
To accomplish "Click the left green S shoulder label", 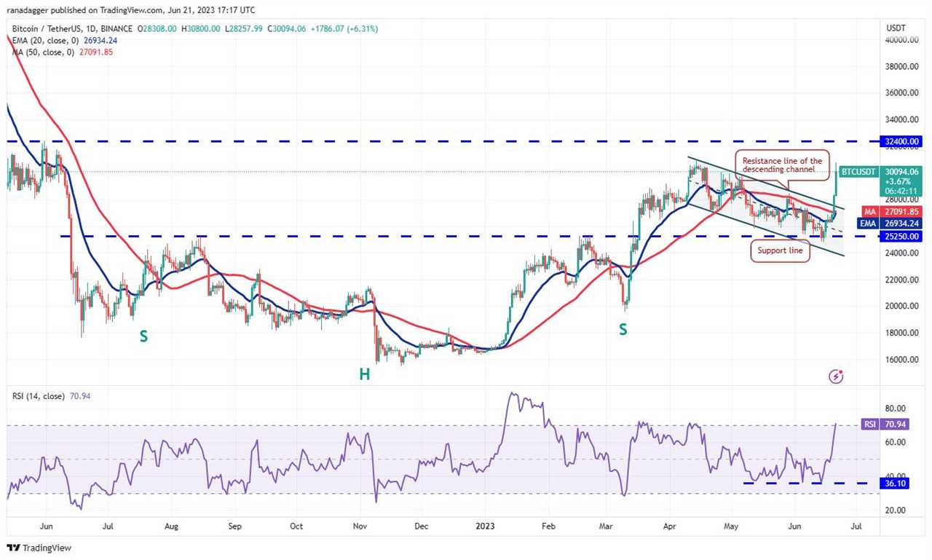I will point(144,336).
